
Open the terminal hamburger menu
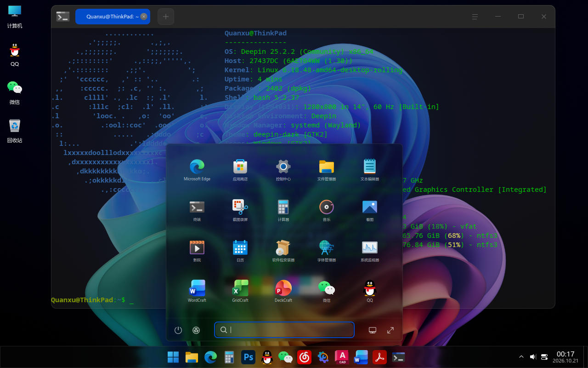point(475,17)
